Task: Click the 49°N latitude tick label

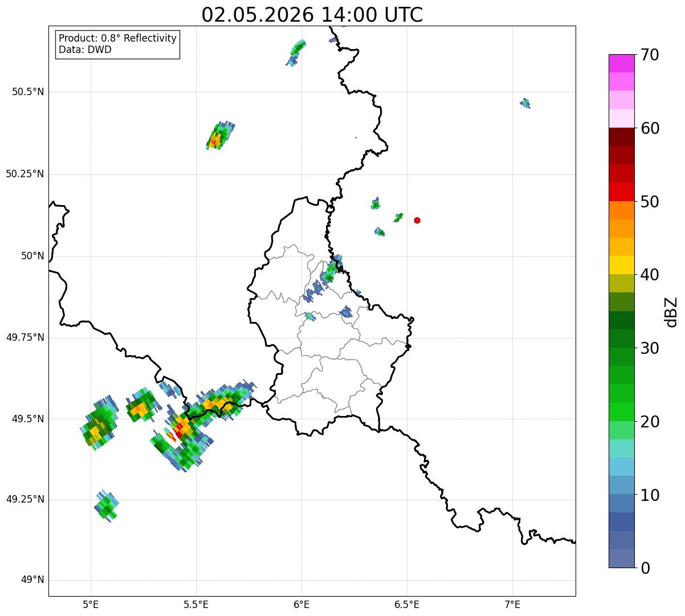Action: tap(32, 580)
